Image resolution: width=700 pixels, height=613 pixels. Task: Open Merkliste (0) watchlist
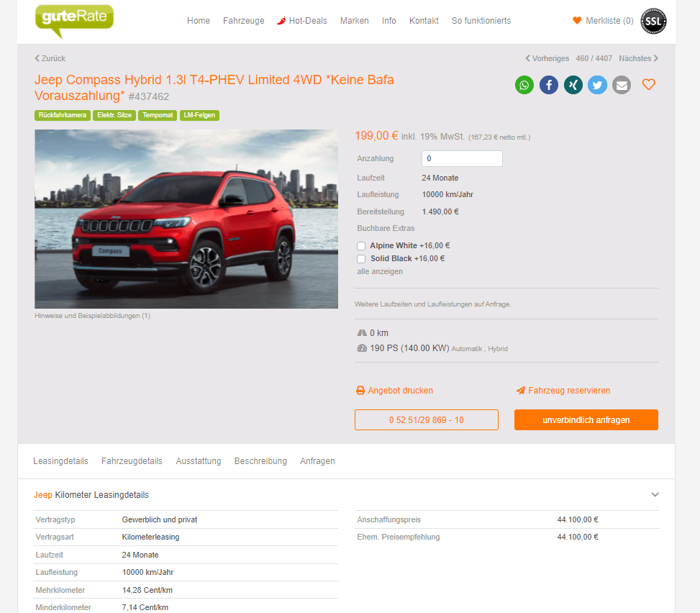pos(603,21)
